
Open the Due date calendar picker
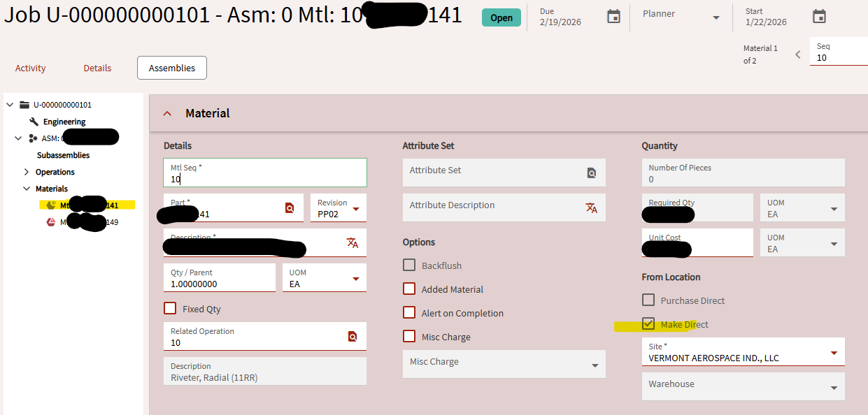(613, 17)
